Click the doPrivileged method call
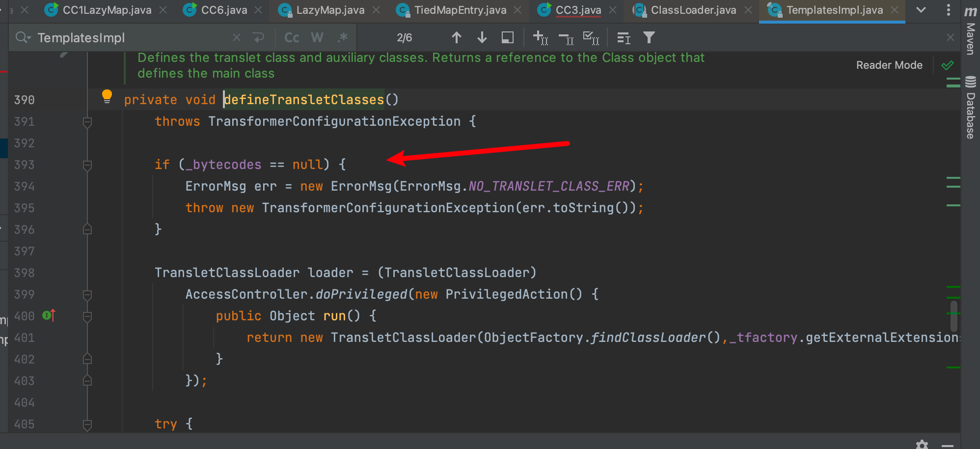 [361, 294]
